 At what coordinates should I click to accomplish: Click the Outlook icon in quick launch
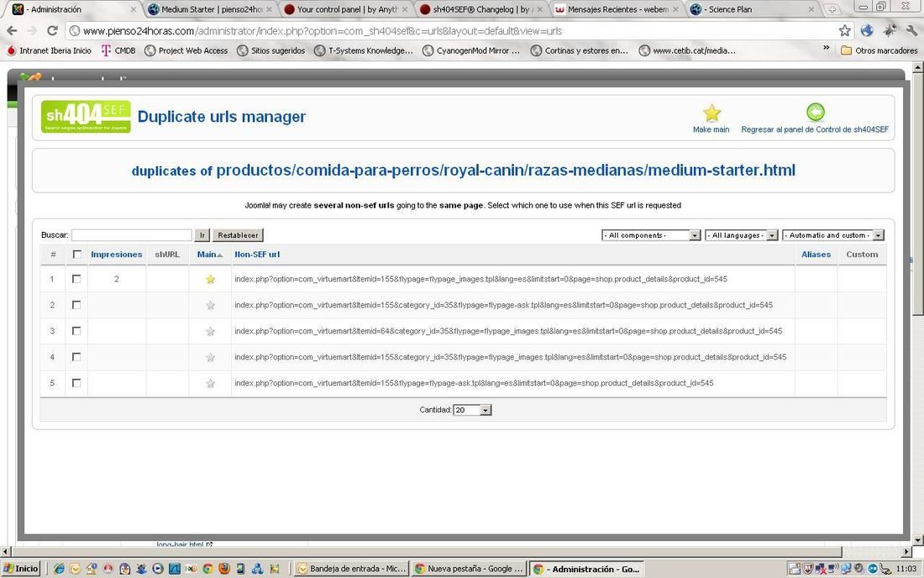(75, 569)
